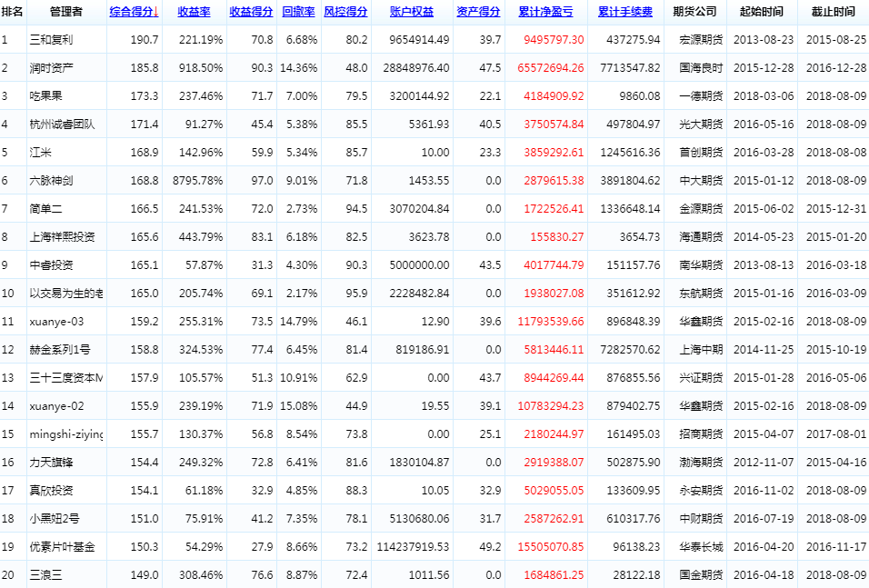Click the 排名 column header
This screenshot has width=869, height=588.
[x=12, y=12]
